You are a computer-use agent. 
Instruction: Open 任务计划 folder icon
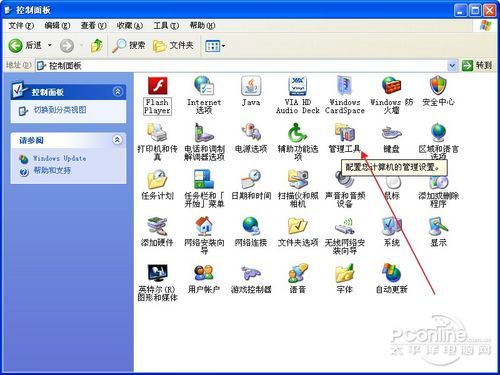pyautogui.click(x=157, y=179)
